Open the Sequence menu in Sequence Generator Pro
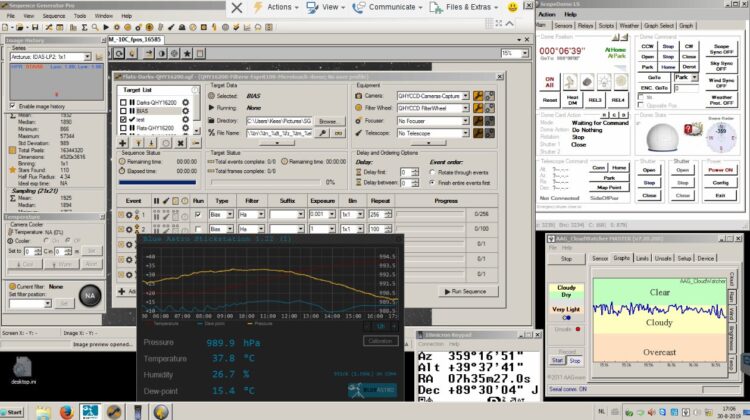This screenshot has height=420, width=750. (54, 16)
